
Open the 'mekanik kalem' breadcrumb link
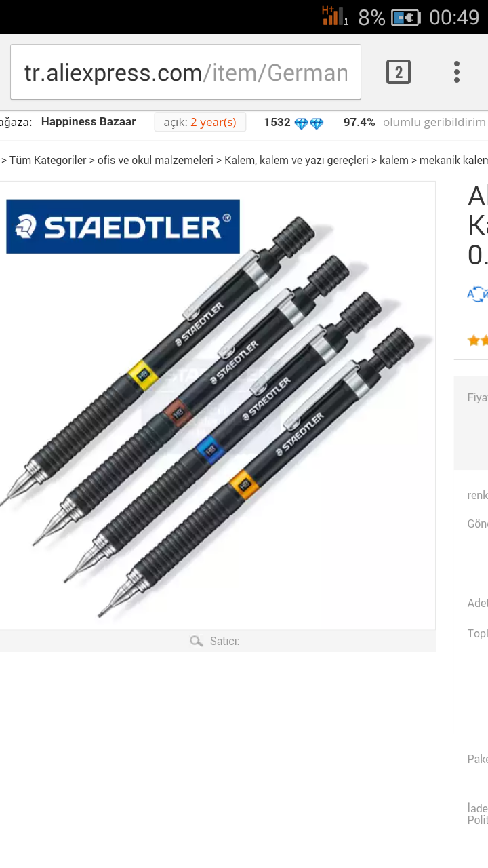click(453, 160)
